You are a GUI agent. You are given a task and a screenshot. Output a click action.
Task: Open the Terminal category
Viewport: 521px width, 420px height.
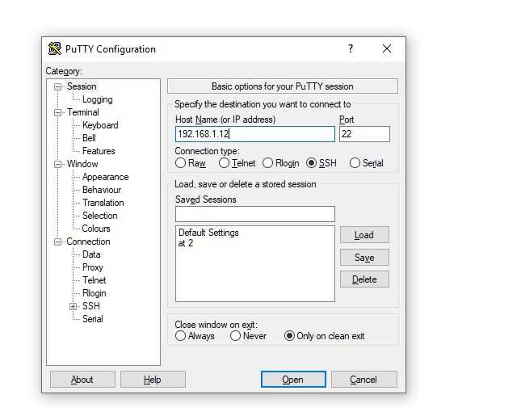(x=83, y=112)
